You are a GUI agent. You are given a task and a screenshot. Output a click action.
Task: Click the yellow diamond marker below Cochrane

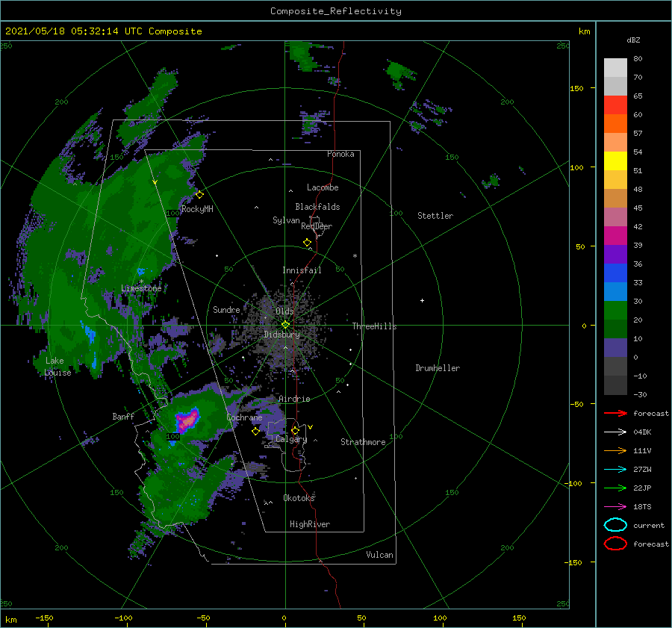tap(256, 431)
